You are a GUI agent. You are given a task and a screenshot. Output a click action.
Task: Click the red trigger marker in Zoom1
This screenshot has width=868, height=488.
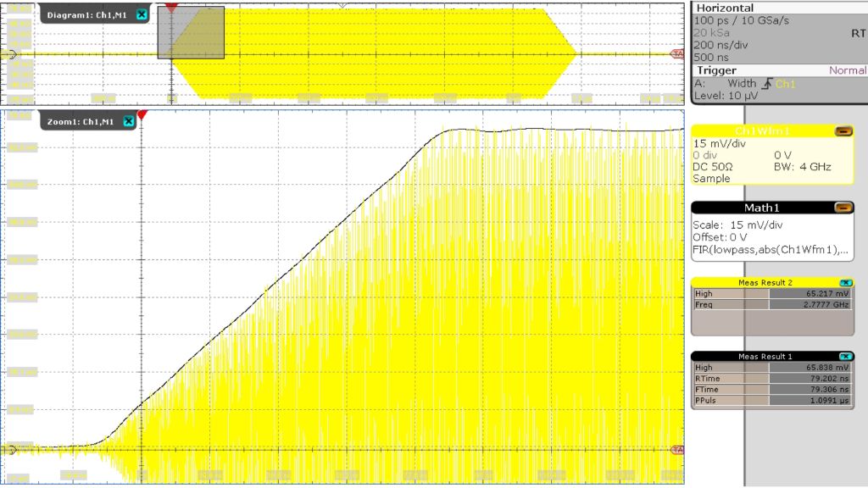(142, 114)
